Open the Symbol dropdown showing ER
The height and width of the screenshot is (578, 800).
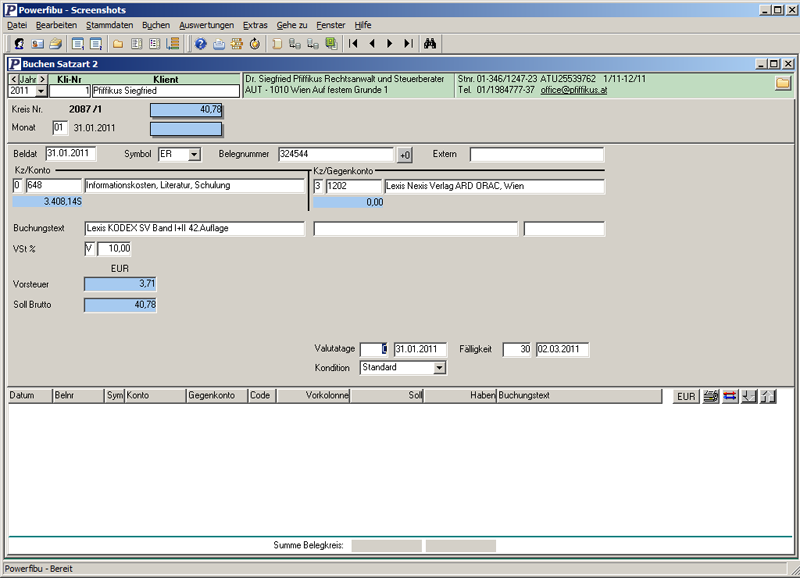pos(194,154)
